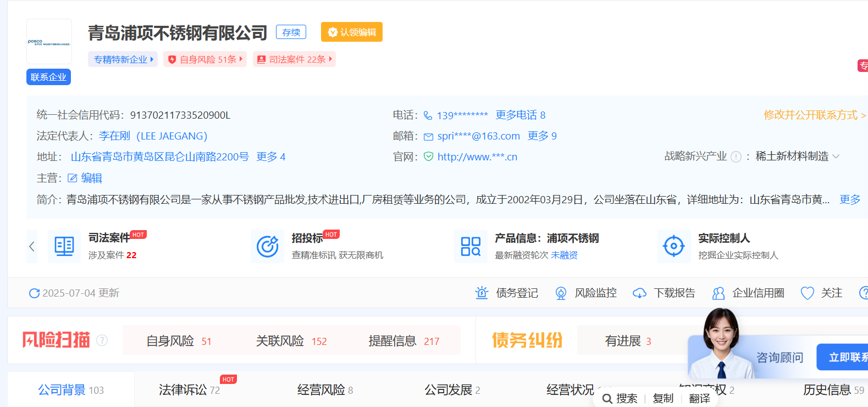Switch to the 历史信息 tab
This screenshot has height=407, width=868.
pos(833,390)
